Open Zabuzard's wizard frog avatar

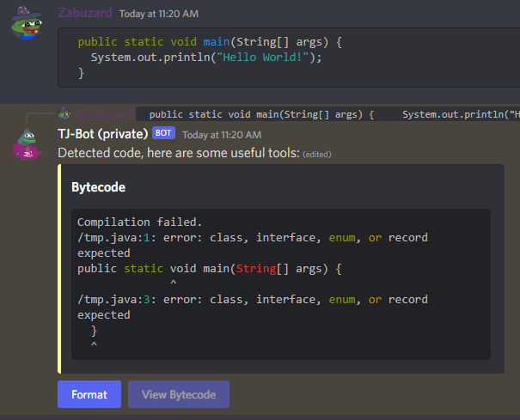pyautogui.click(x=26, y=22)
